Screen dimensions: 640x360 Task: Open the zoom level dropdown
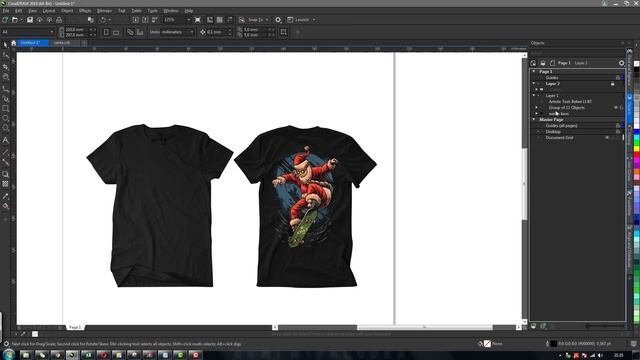(x=189, y=20)
